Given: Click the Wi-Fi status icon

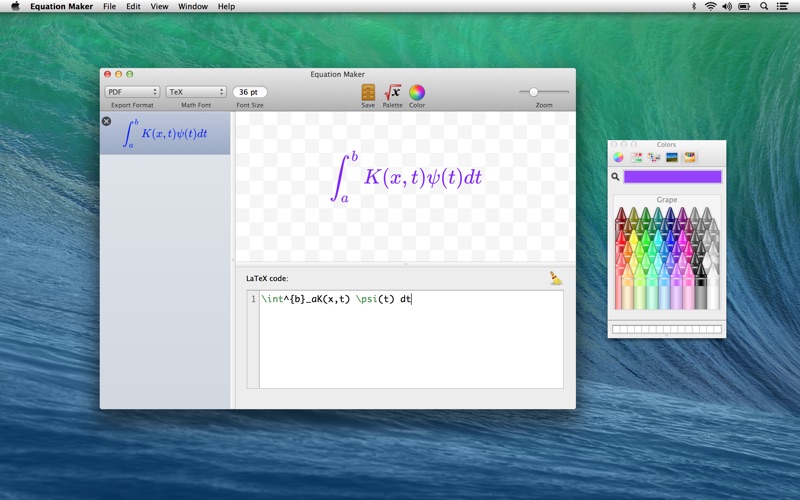Looking at the screenshot, I should pyautogui.click(x=710, y=6).
